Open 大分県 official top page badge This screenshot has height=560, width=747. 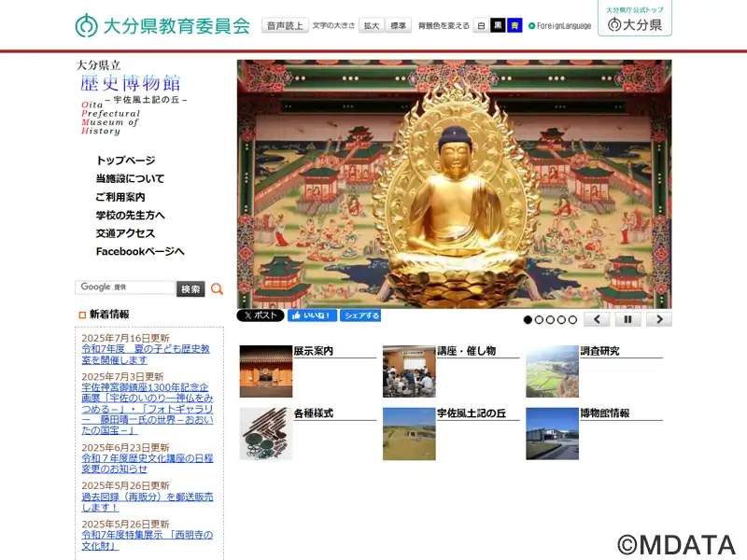pyautogui.click(x=635, y=18)
